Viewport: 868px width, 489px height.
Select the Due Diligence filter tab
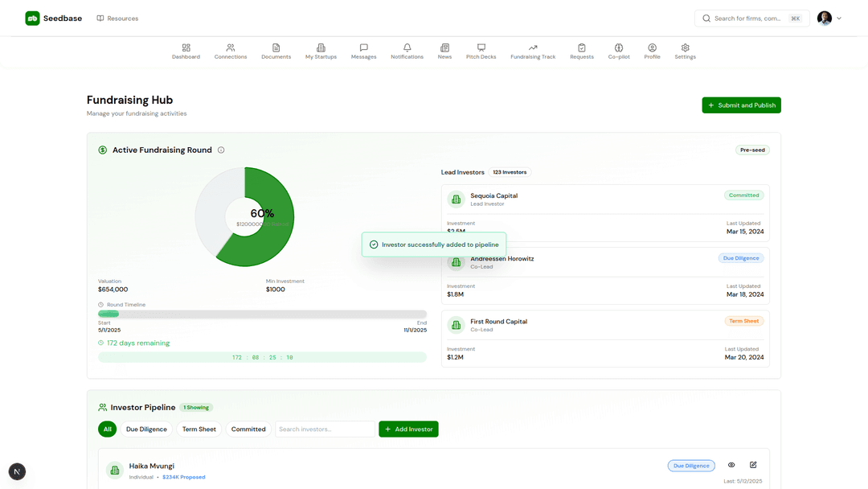pos(146,429)
